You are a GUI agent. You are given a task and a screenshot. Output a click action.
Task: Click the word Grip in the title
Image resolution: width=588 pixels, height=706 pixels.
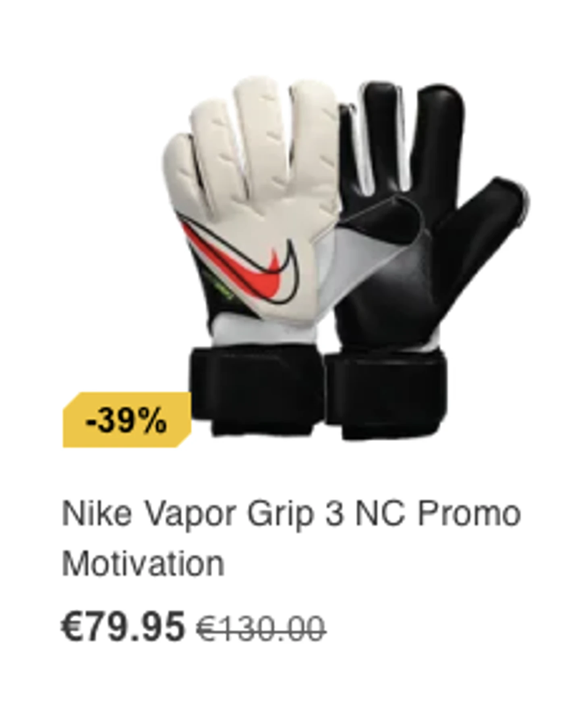(280, 515)
